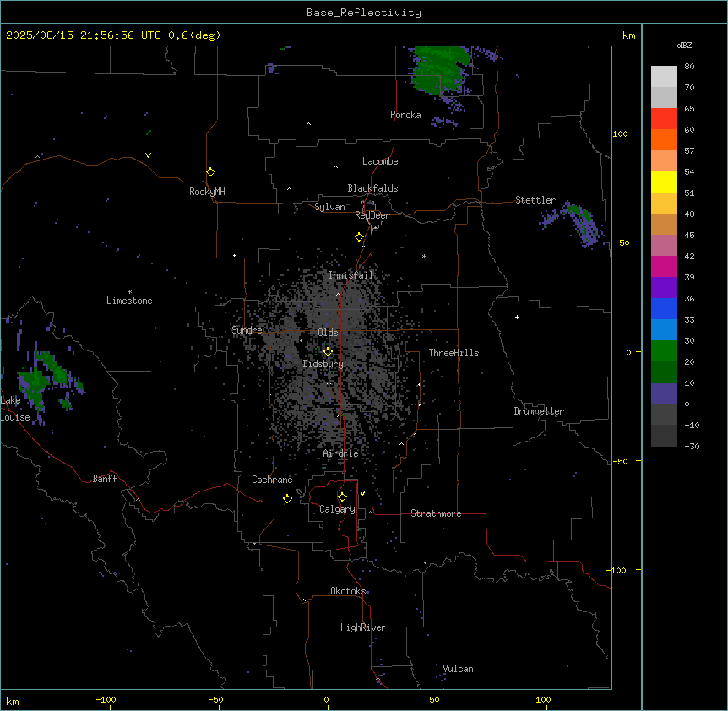Click the Ponoka city label

point(405,115)
